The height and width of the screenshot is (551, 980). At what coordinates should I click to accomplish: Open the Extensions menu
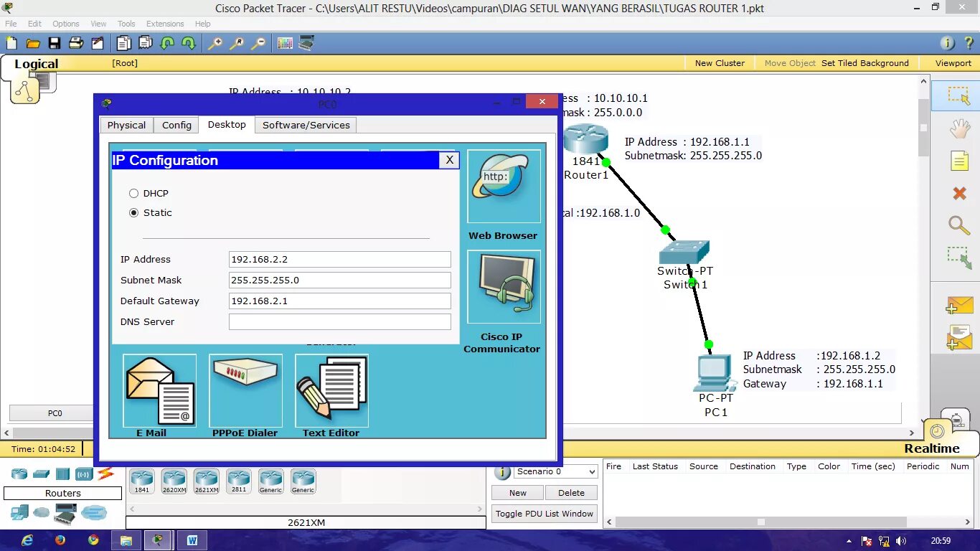click(x=165, y=24)
